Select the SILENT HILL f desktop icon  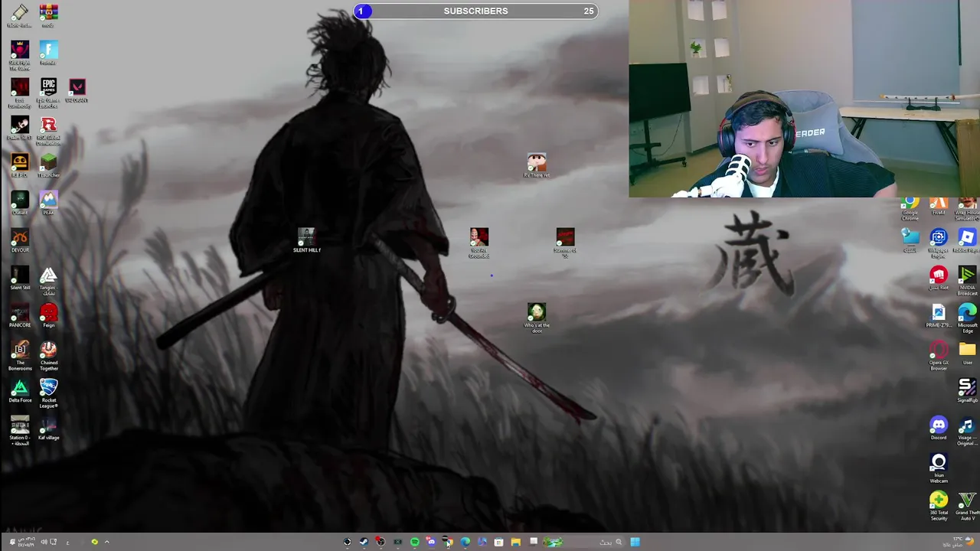[x=306, y=240]
